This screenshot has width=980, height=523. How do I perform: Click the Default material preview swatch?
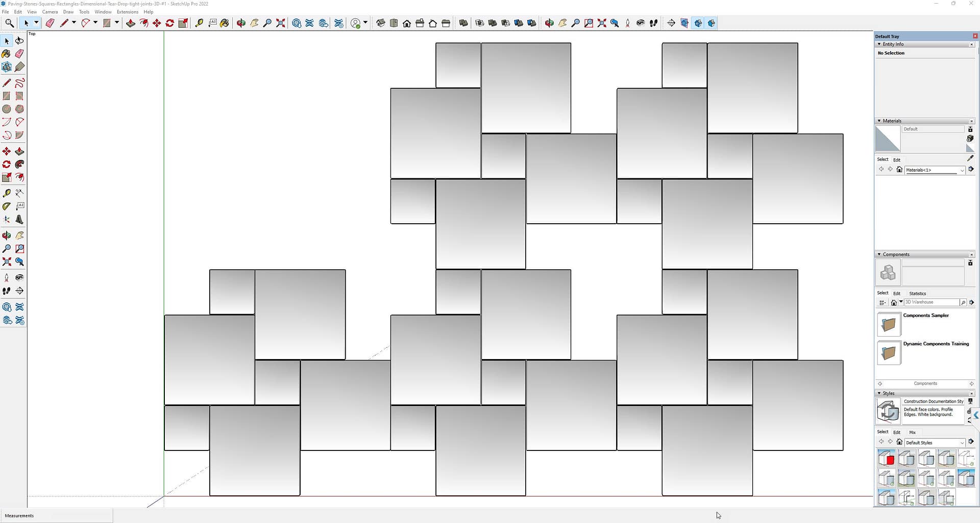pos(888,139)
